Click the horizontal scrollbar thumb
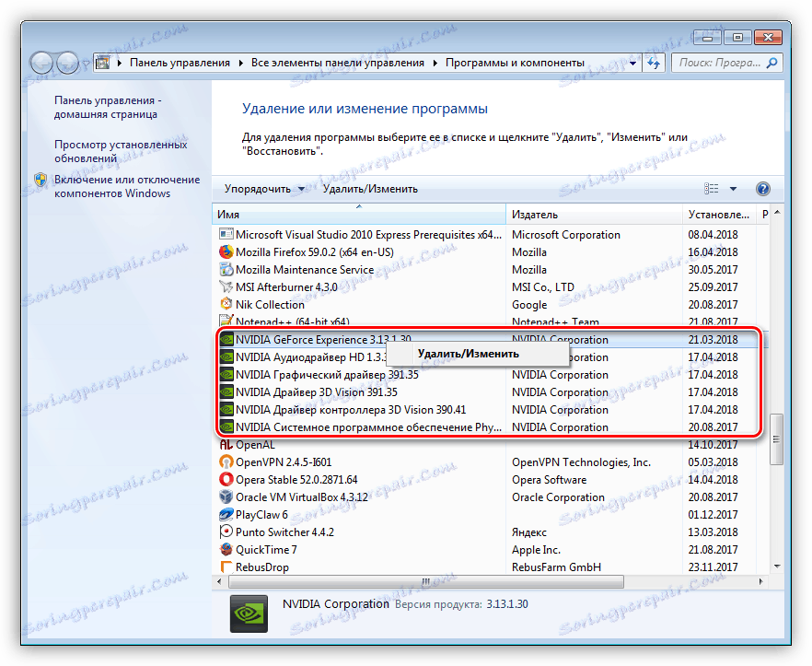 click(x=425, y=581)
